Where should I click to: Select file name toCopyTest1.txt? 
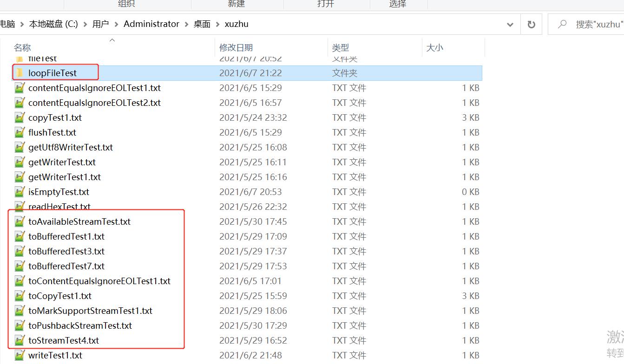(60, 296)
